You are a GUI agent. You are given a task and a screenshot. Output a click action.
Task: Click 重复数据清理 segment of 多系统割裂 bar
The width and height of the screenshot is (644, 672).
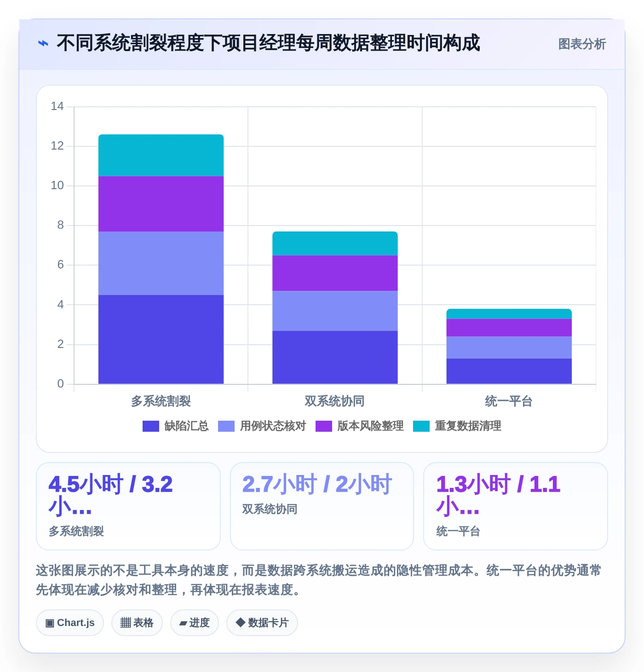coord(161,156)
